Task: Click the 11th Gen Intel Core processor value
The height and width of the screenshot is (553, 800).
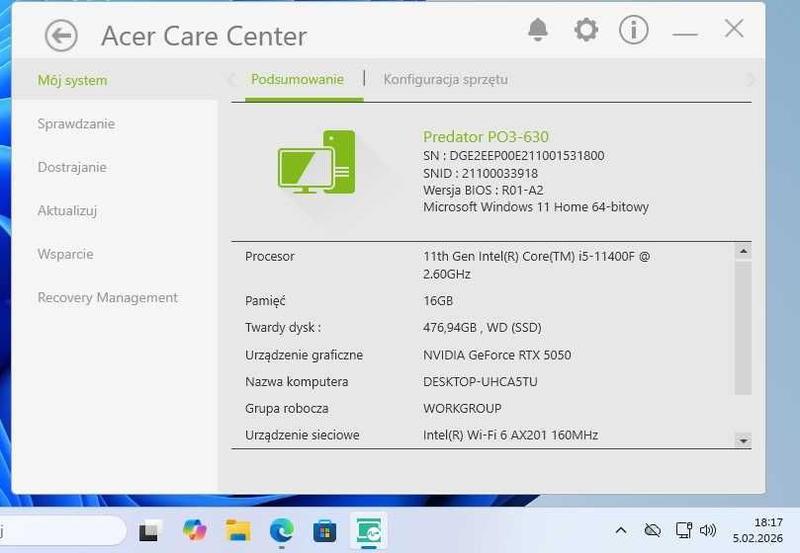Action: pos(537,265)
